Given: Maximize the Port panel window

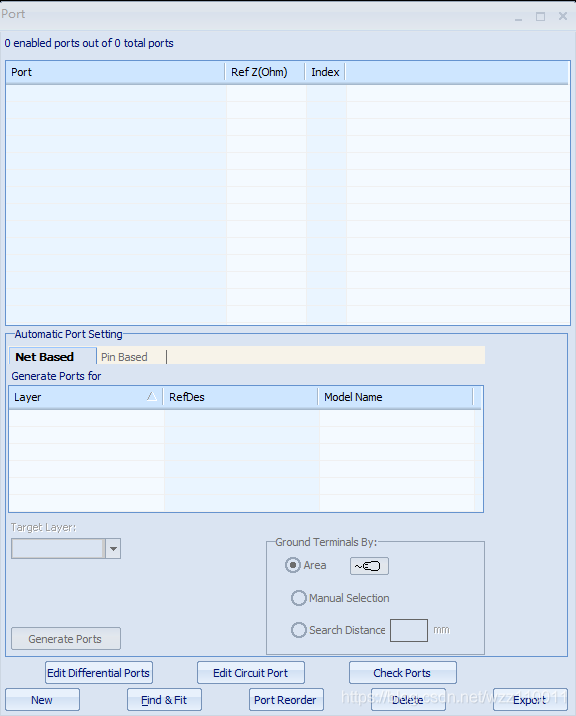Looking at the screenshot, I should click(x=540, y=17).
